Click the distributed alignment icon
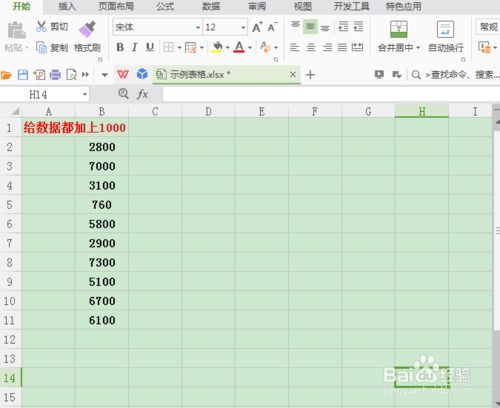This screenshot has height=408, width=500. point(357,47)
